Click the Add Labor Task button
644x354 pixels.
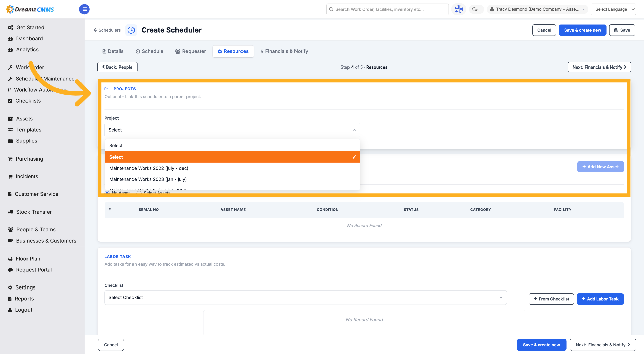(600, 299)
